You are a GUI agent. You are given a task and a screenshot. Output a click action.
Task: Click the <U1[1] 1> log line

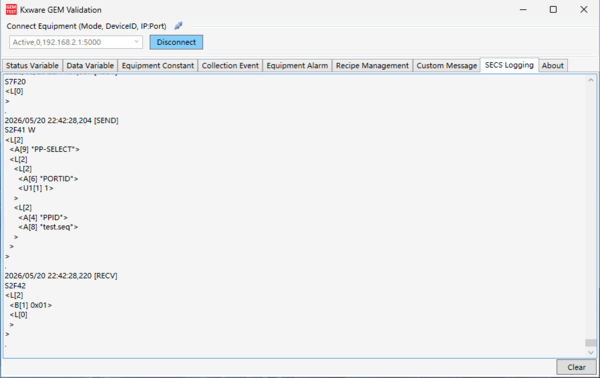click(x=36, y=188)
